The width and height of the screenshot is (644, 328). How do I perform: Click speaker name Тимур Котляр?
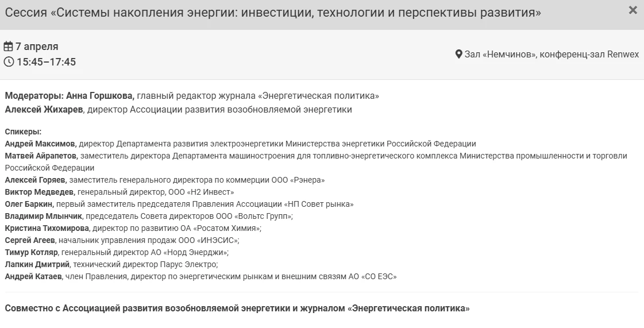tap(32, 252)
